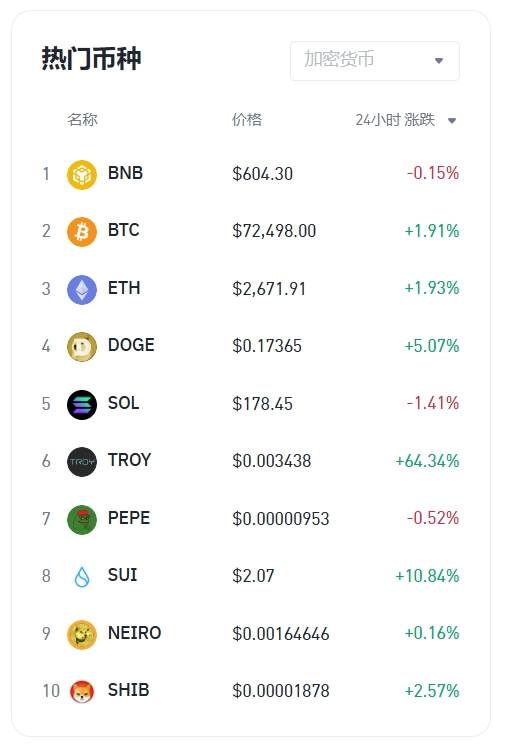Click the 热门币种 section heading
This screenshot has height=754, width=505.
[91, 59]
